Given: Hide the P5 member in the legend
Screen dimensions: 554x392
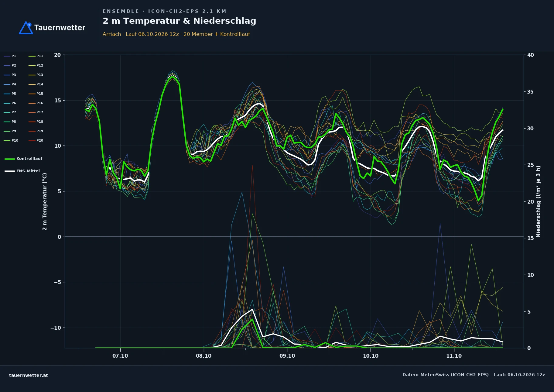Looking at the screenshot, I should pyautogui.click(x=10, y=94).
